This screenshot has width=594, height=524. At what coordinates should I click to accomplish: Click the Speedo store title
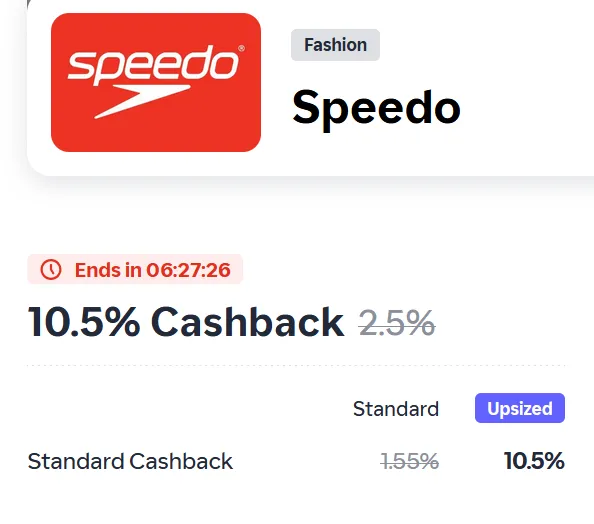pyautogui.click(x=376, y=108)
